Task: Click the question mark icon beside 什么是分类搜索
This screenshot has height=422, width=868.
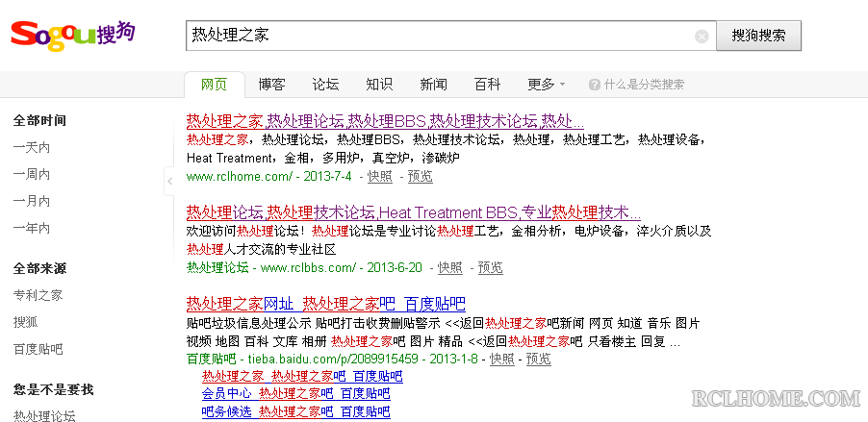Action: coord(595,85)
